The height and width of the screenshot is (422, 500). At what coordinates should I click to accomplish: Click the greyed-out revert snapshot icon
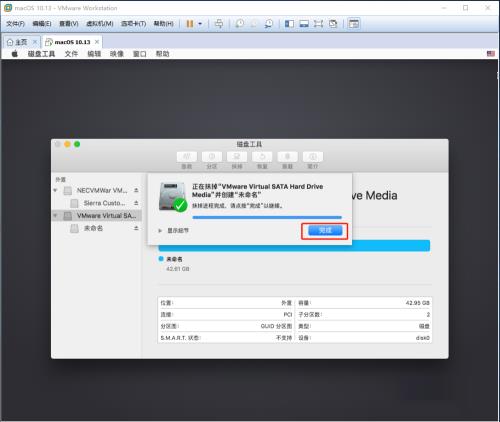point(254,24)
